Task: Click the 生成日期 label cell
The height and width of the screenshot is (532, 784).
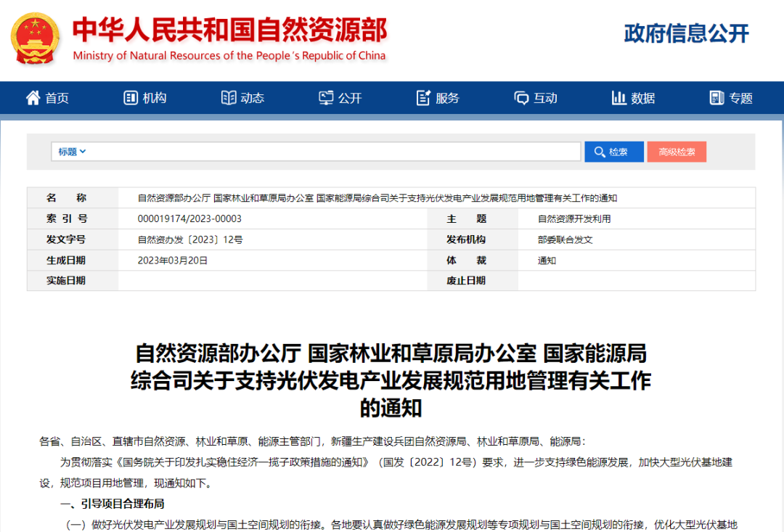Action: (x=73, y=261)
